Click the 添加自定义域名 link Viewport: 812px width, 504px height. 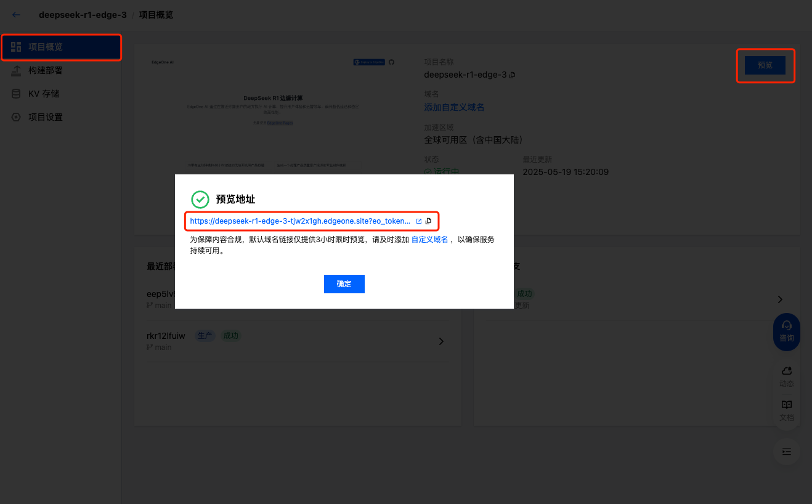[x=454, y=107]
